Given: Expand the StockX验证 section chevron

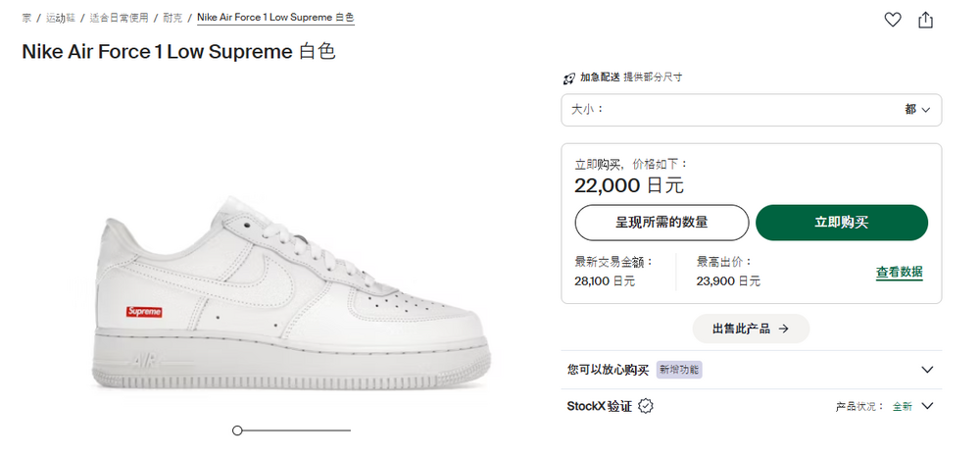Looking at the screenshot, I should click(927, 406).
